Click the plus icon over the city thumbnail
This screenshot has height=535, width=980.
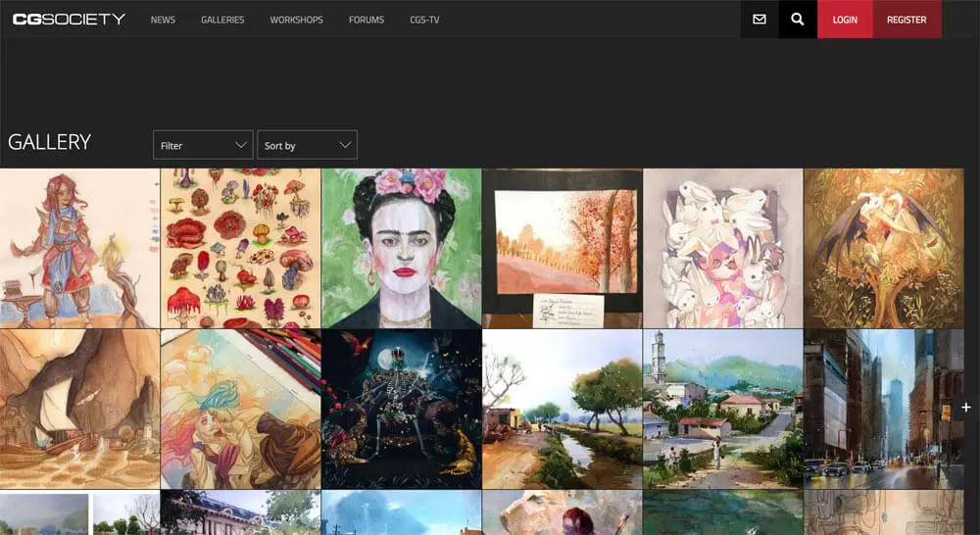click(x=966, y=408)
